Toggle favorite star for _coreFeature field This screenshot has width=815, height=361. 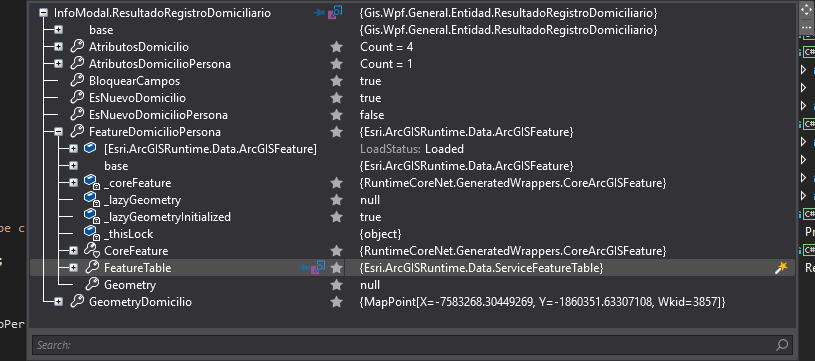(x=337, y=183)
